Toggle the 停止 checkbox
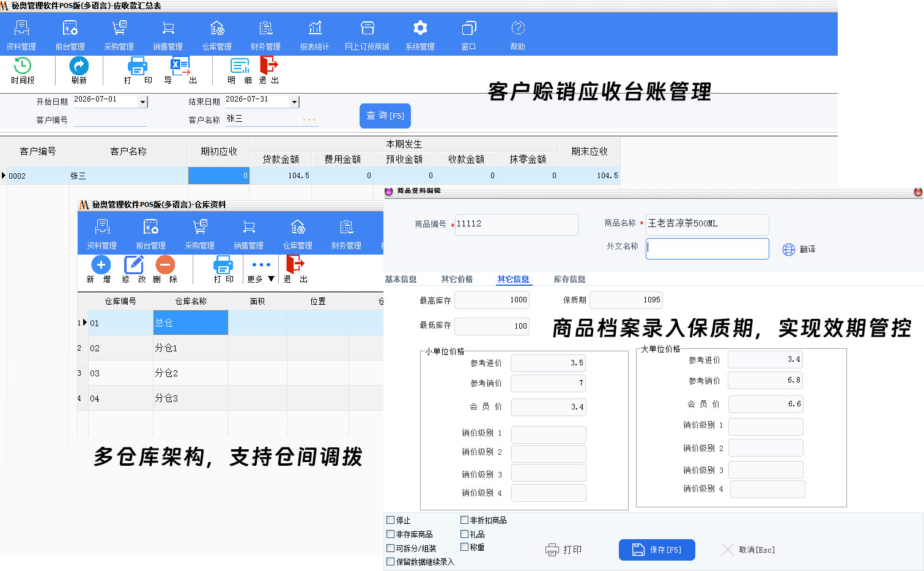This screenshot has height=571, width=924. pos(390,520)
